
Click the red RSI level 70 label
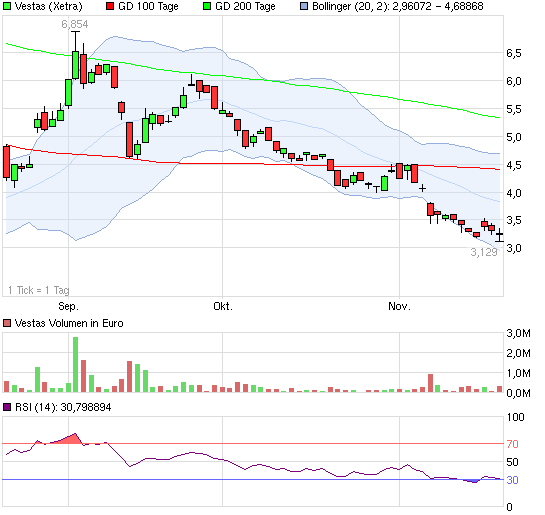pyautogui.click(x=512, y=444)
